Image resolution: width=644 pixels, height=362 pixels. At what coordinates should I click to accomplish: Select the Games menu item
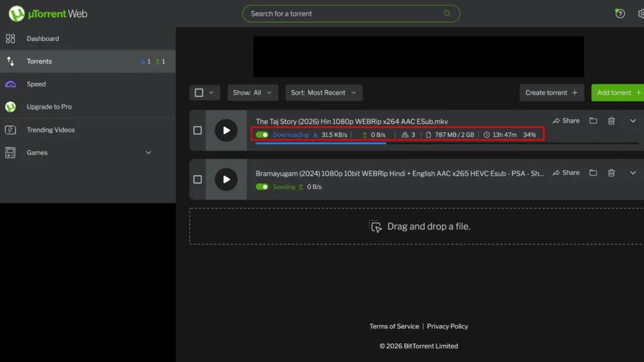pyautogui.click(x=88, y=153)
